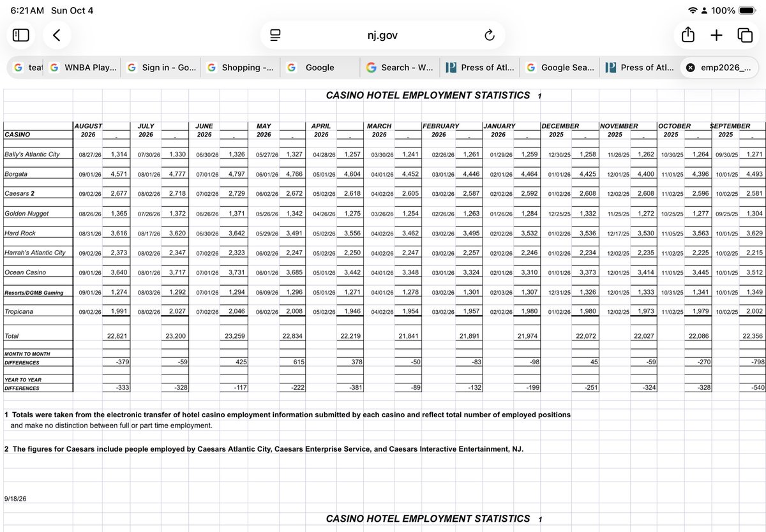Screen dimensions: 766x532
Task: Click the MONTH TO MONTH DIFFERENCES label
Action: (x=27, y=358)
